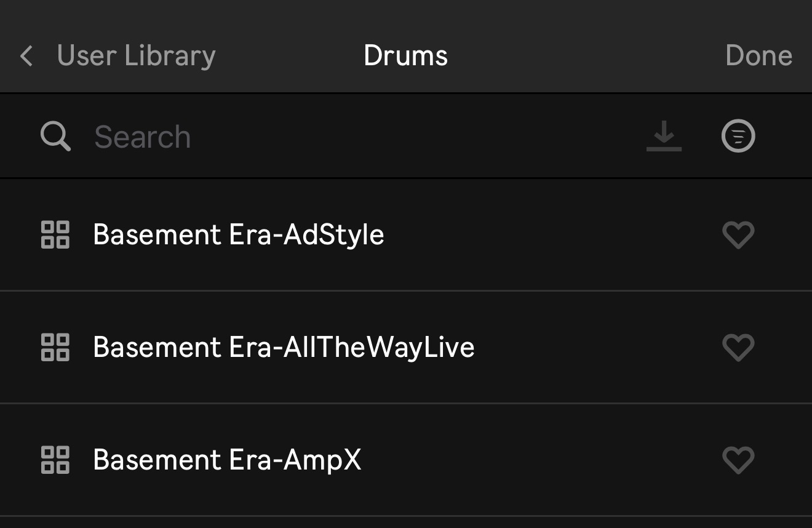Mark Basement Era-AmpX as favorite
Image resolution: width=812 pixels, height=528 pixels.
coord(738,460)
